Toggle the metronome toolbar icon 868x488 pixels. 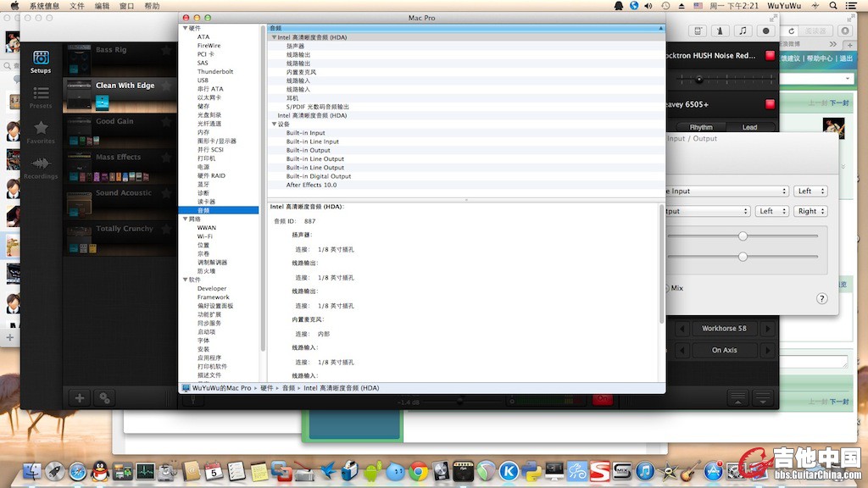(721, 31)
